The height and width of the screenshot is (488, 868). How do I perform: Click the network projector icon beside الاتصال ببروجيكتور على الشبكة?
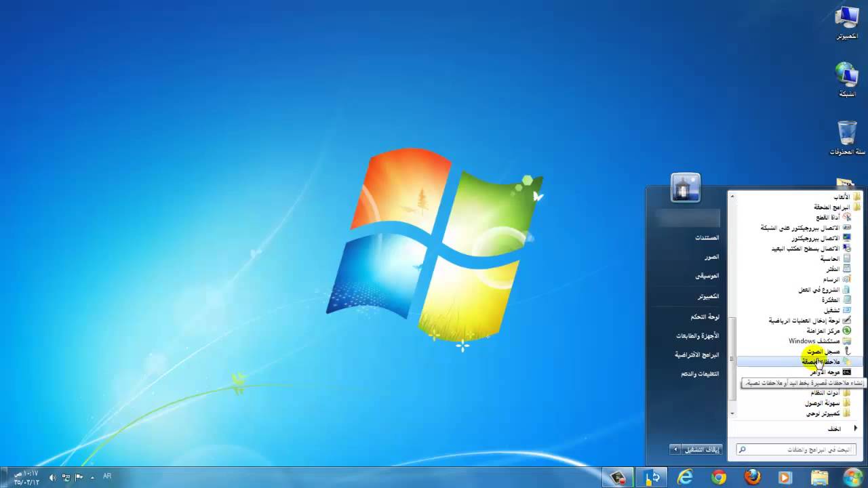pos(847,228)
